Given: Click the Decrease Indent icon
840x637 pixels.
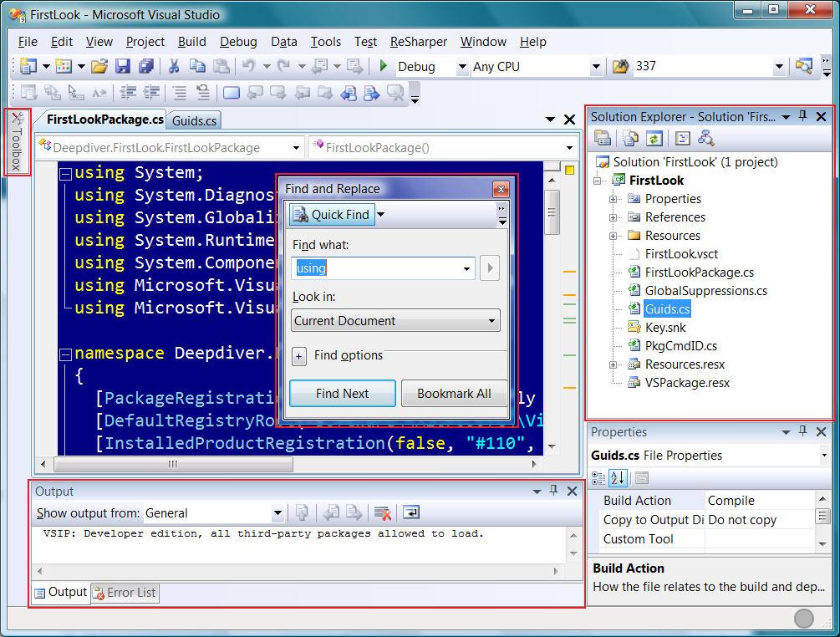Looking at the screenshot, I should click(x=128, y=93).
